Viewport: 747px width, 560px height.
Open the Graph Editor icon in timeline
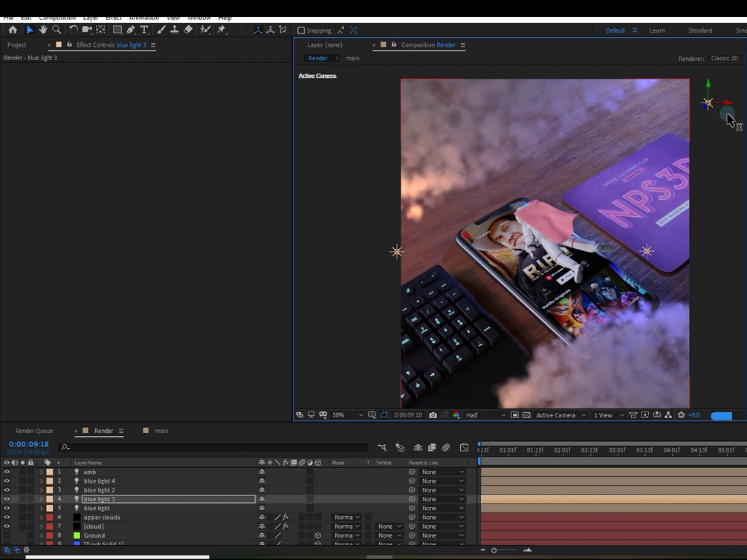464,447
